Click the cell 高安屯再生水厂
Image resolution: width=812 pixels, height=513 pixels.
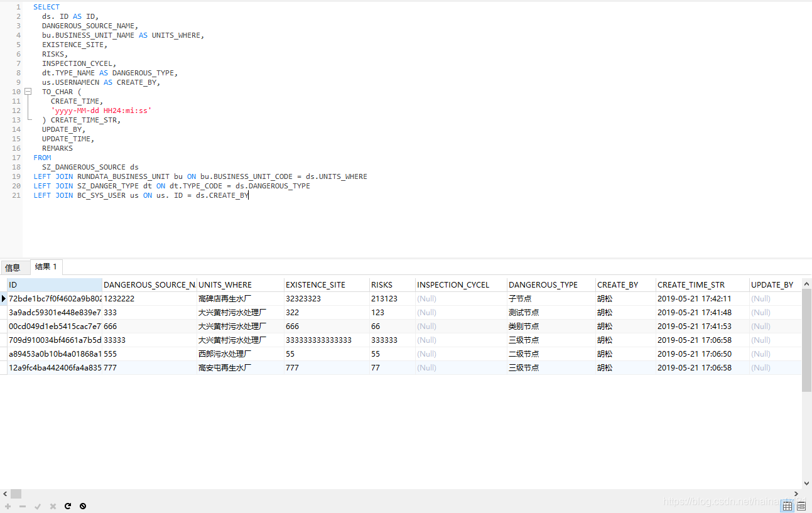[x=241, y=367]
